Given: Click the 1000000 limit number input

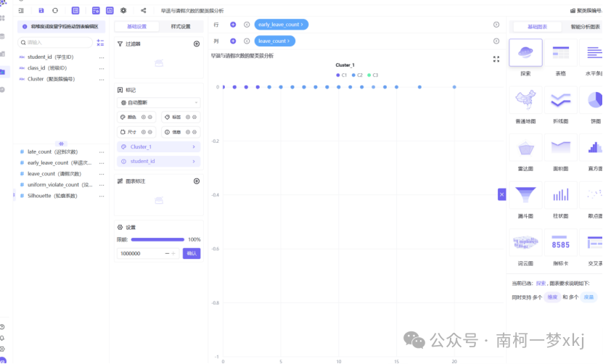Looking at the screenshot, I should [x=140, y=254].
